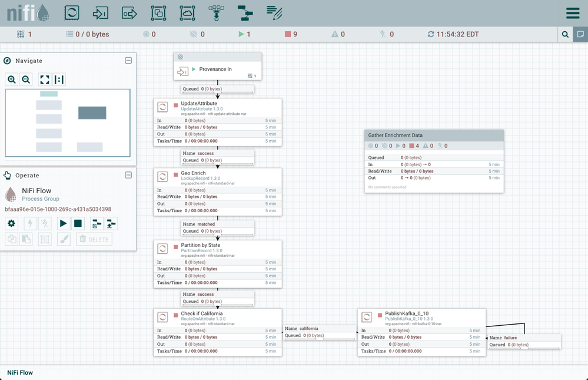Collapse the Navigate panel
Image resolution: width=588 pixels, height=380 pixels.
[x=128, y=61]
